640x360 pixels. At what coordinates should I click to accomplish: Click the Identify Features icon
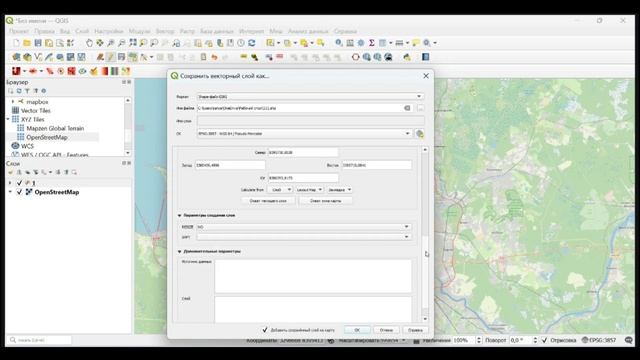339,43
